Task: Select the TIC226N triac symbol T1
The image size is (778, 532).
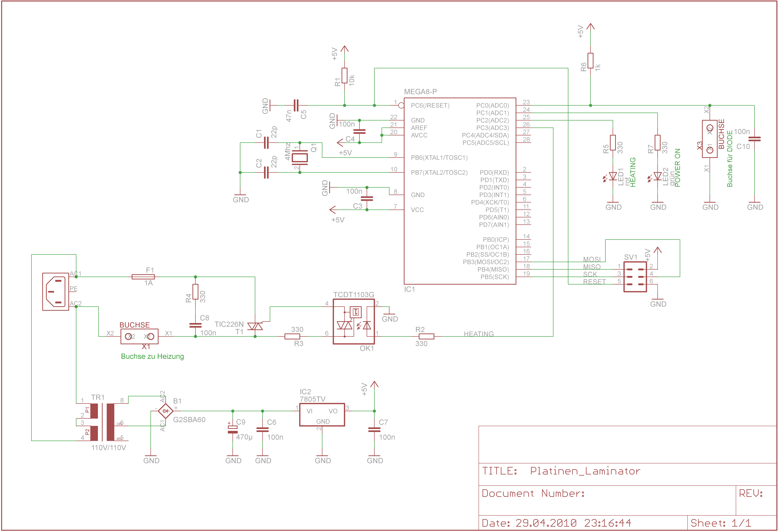Action: pos(255,326)
